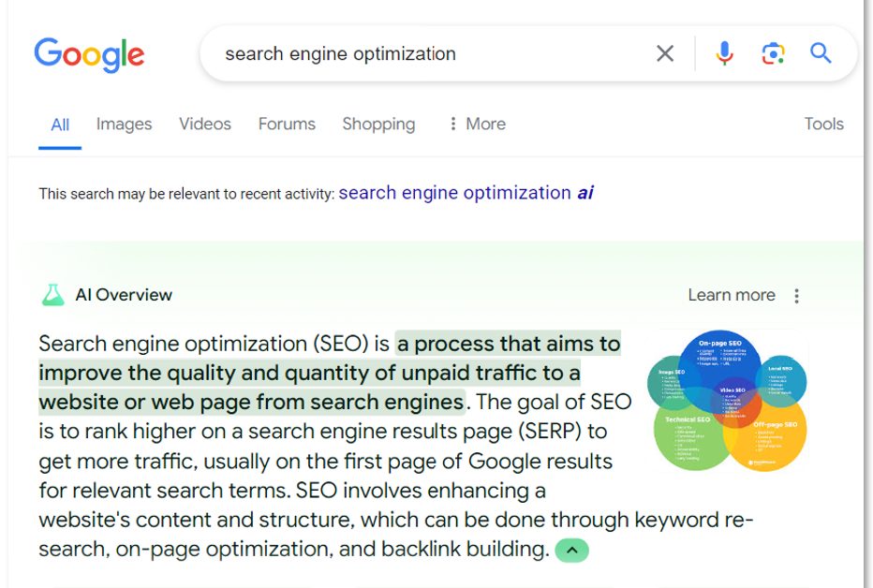Switch to the Images tab
The height and width of the screenshot is (588, 873).
click(x=124, y=124)
